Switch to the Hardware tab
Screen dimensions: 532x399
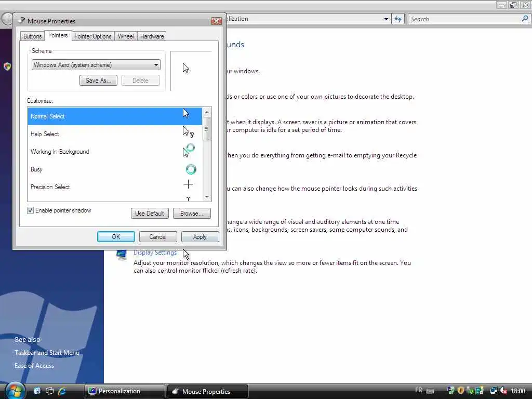coord(152,36)
